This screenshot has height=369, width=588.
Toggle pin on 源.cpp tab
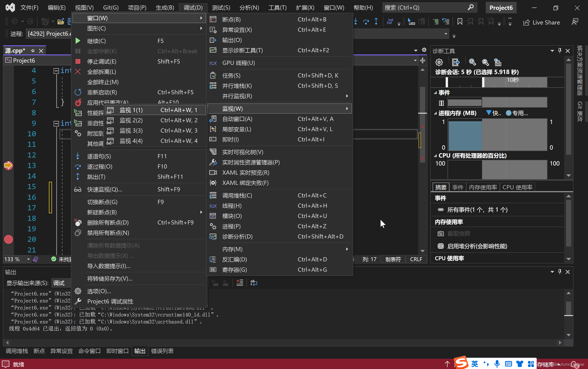(x=32, y=51)
